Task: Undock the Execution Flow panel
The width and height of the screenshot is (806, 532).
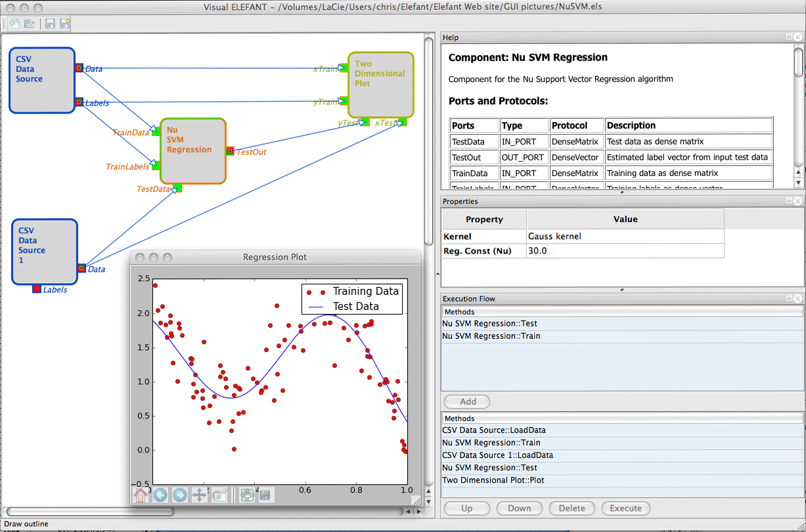Action: tap(789, 299)
